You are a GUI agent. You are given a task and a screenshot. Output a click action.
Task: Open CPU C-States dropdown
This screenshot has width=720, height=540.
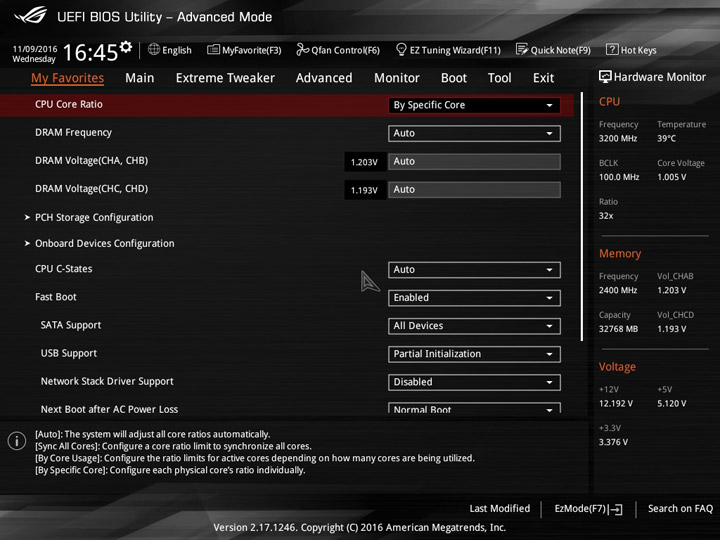474,270
